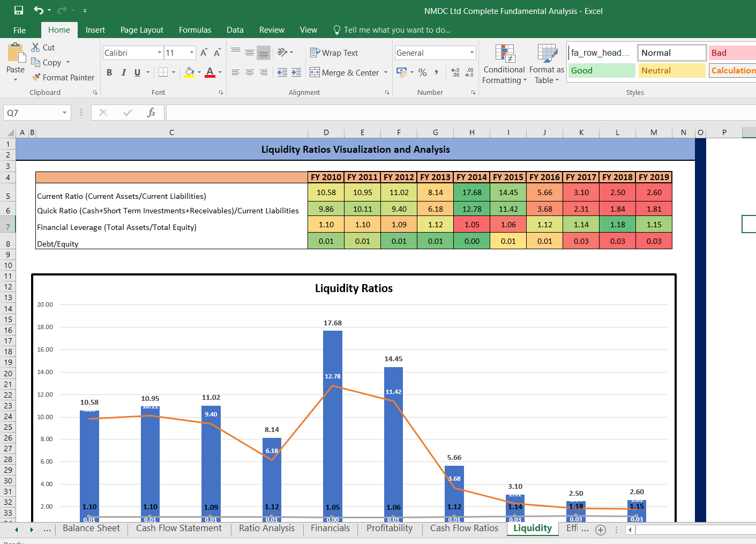Click the Accounting Number Format icon

pos(402,72)
